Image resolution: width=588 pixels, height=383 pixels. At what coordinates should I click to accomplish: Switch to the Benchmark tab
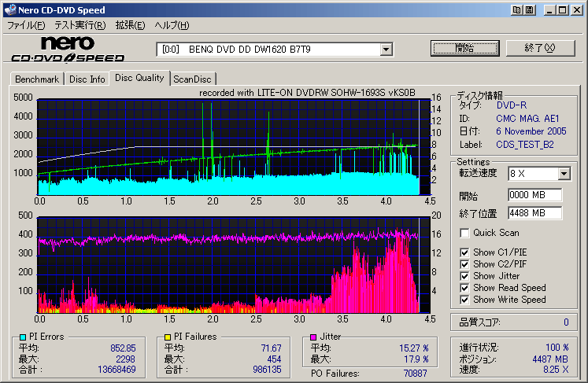tap(37, 79)
